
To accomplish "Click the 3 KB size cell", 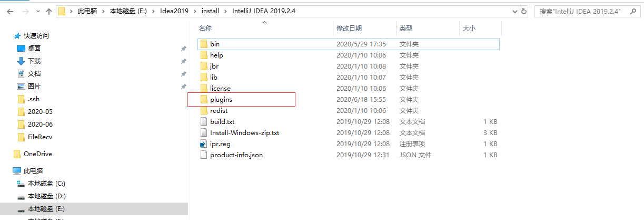I will 490,132.
